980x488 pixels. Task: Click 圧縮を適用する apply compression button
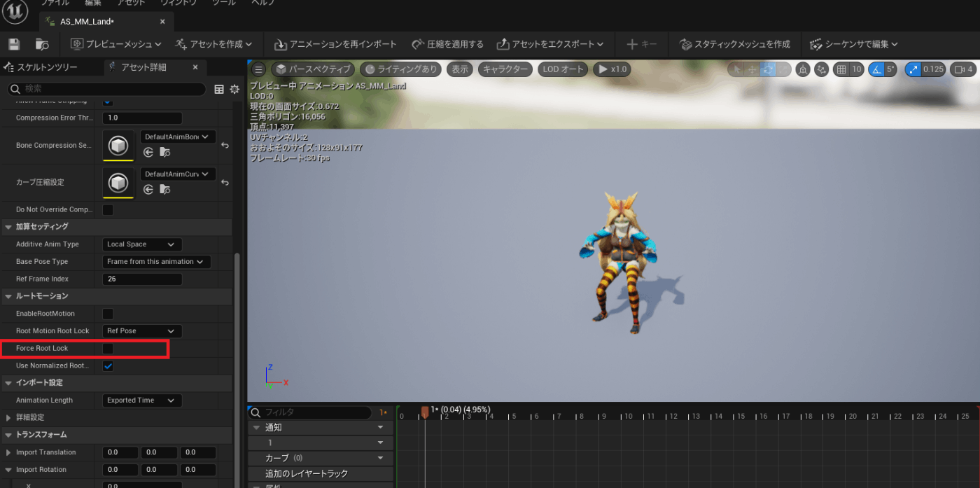(447, 44)
